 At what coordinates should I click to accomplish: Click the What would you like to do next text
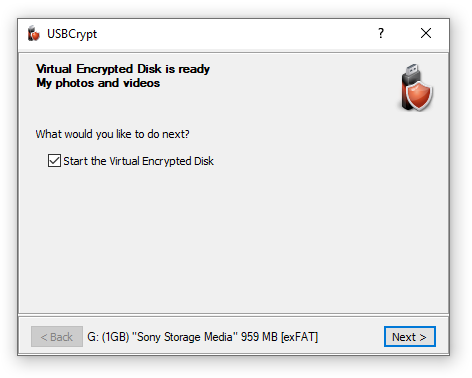click(112, 134)
